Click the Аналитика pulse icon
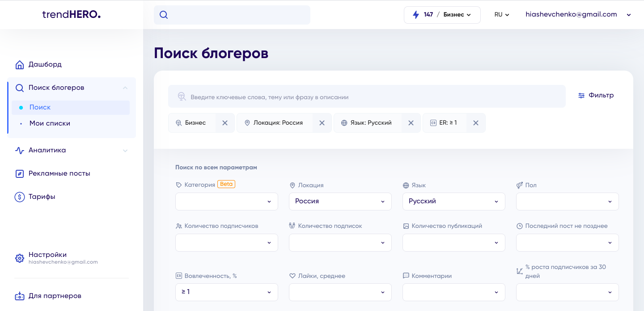Viewport: 644px width, 311px height. pos(19,151)
